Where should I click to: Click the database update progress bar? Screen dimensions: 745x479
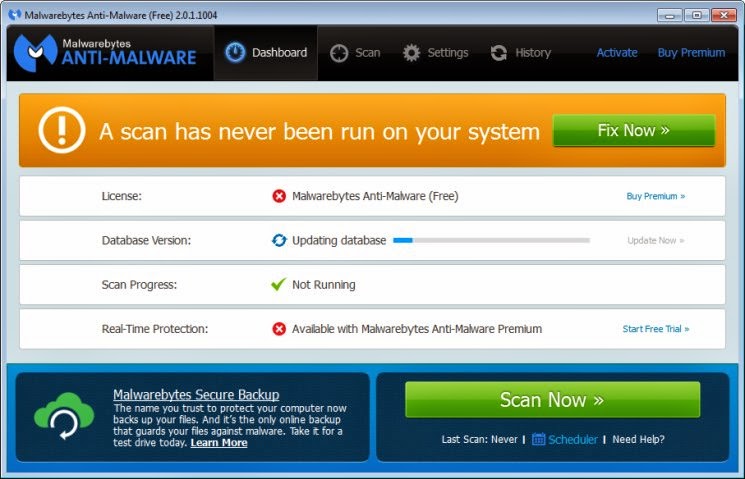coord(492,240)
